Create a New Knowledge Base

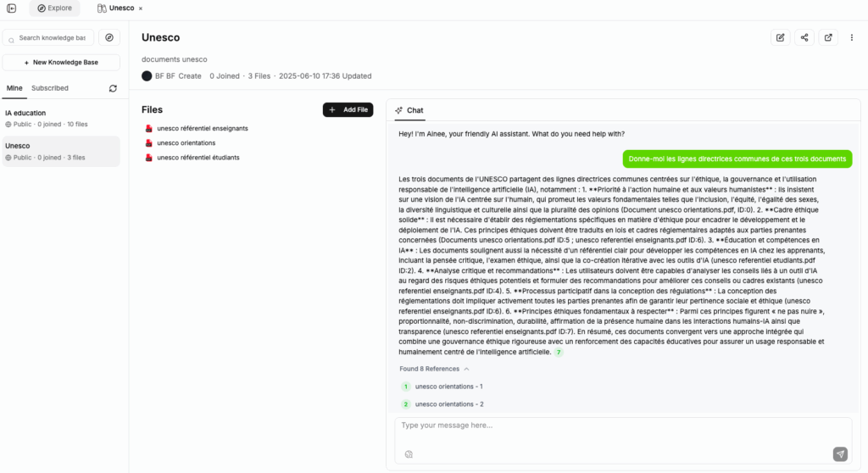click(x=60, y=63)
